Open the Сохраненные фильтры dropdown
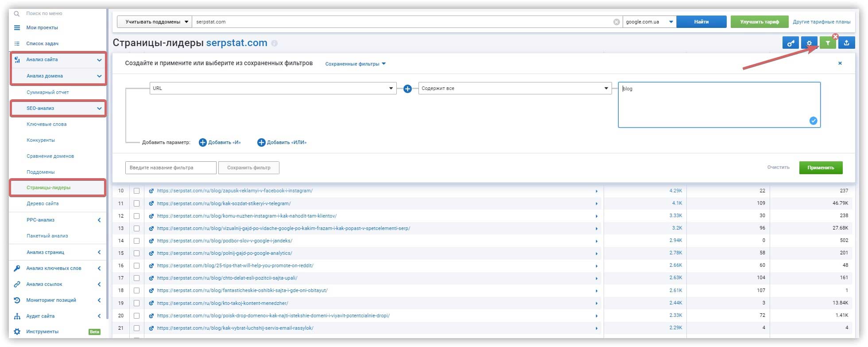Viewport: 868px width, 347px height. point(356,64)
